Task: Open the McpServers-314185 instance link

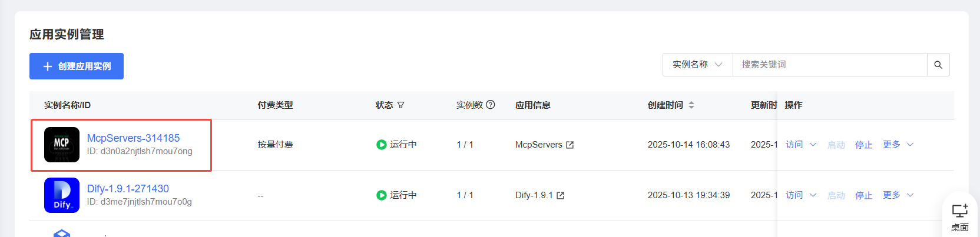Action: tap(134, 138)
